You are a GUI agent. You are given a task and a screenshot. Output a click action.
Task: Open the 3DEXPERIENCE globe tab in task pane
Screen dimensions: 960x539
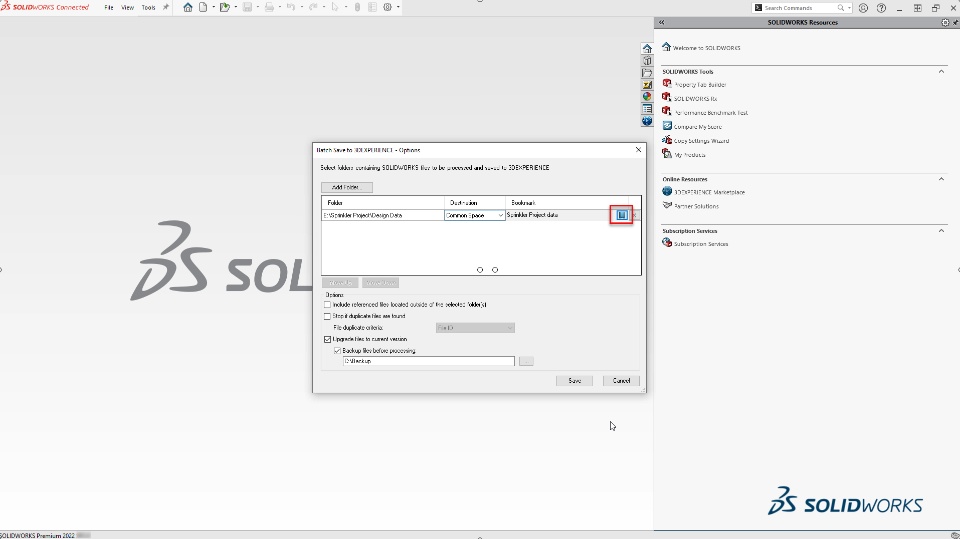[647, 121]
